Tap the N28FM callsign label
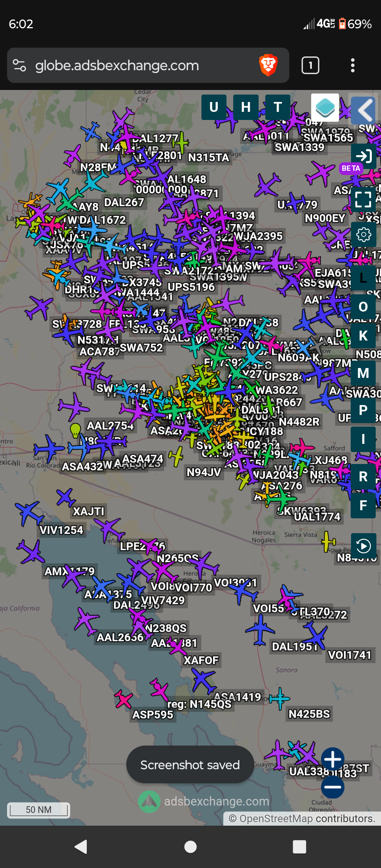Viewport: 381px width, 868px height. (x=98, y=167)
